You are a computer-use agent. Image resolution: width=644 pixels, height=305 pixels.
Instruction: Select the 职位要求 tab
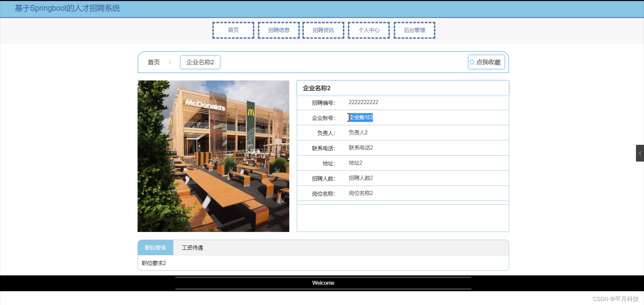tap(156, 248)
